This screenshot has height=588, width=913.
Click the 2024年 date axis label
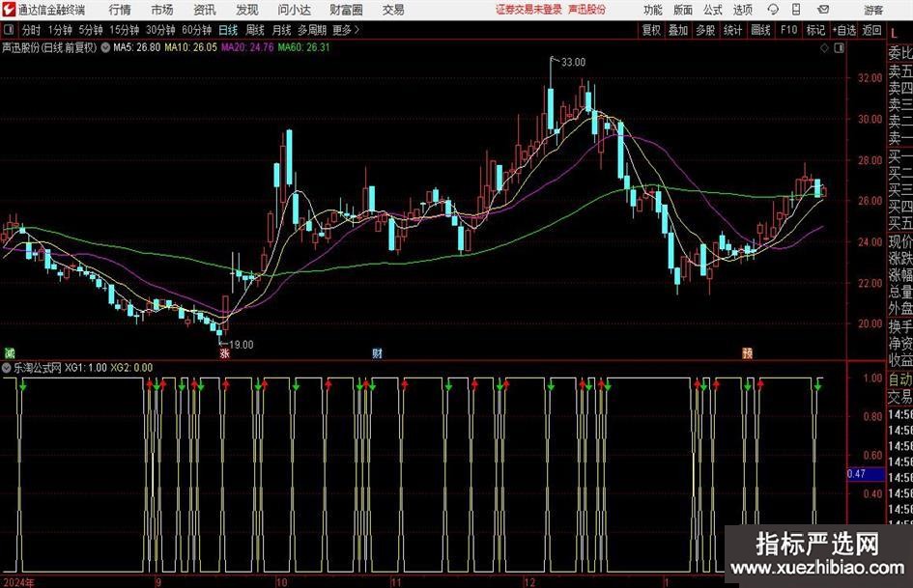pos(18,582)
